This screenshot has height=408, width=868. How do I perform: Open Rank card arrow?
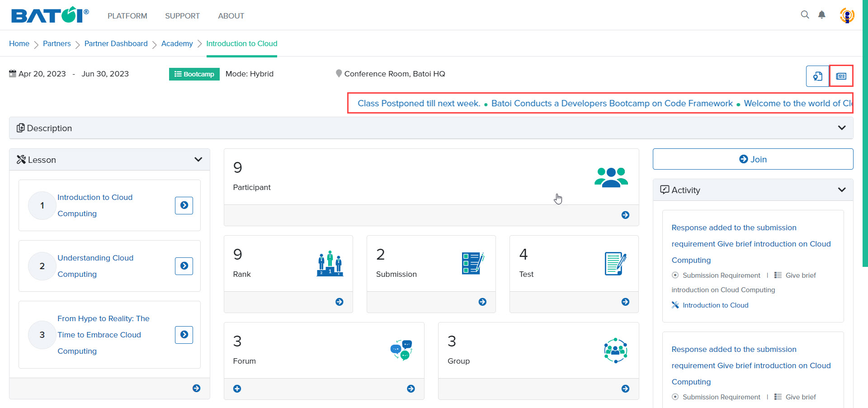tap(340, 302)
